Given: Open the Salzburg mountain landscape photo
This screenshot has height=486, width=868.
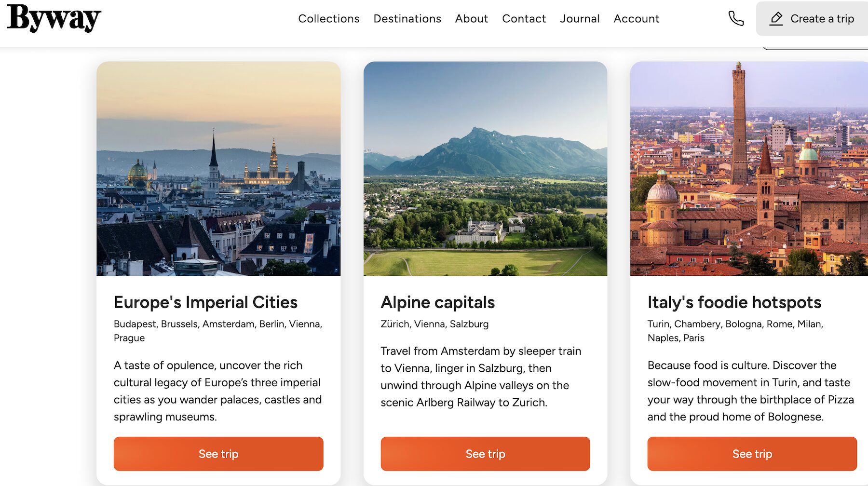Looking at the screenshot, I should point(485,168).
